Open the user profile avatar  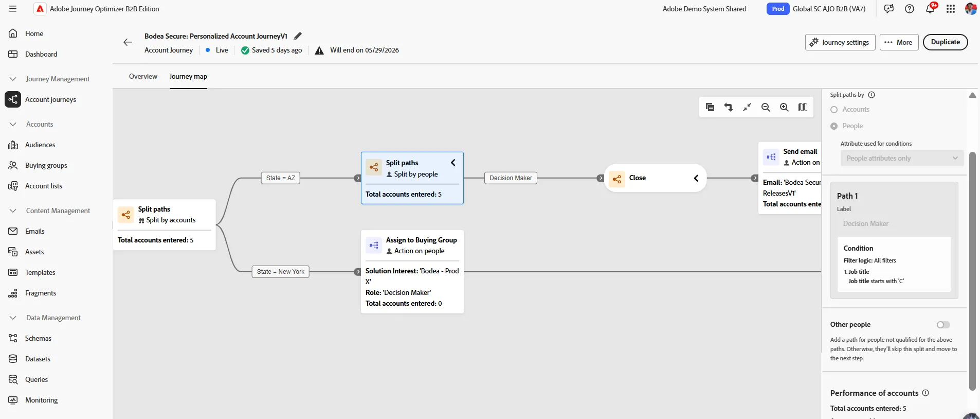971,9
